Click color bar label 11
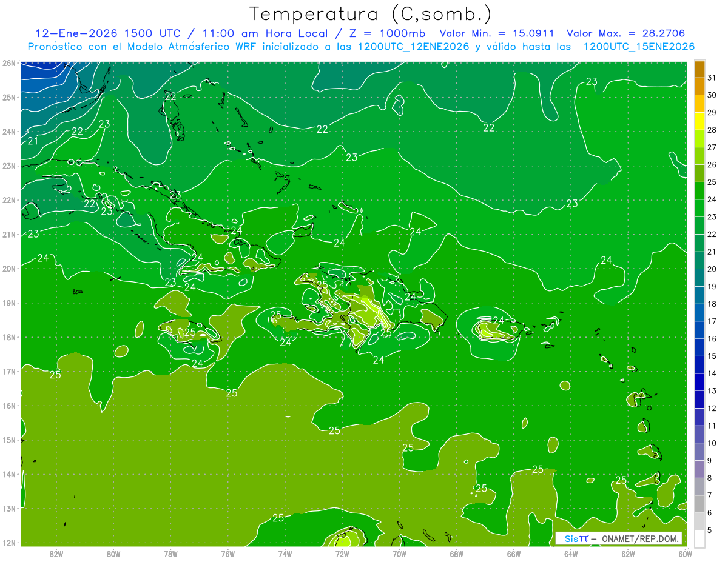 click(712, 426)
